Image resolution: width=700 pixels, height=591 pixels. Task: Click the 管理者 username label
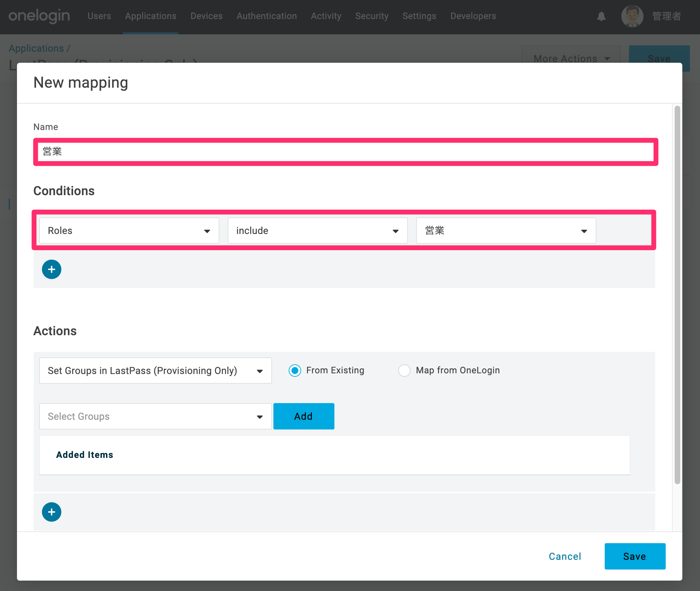(x=667, y=16)
